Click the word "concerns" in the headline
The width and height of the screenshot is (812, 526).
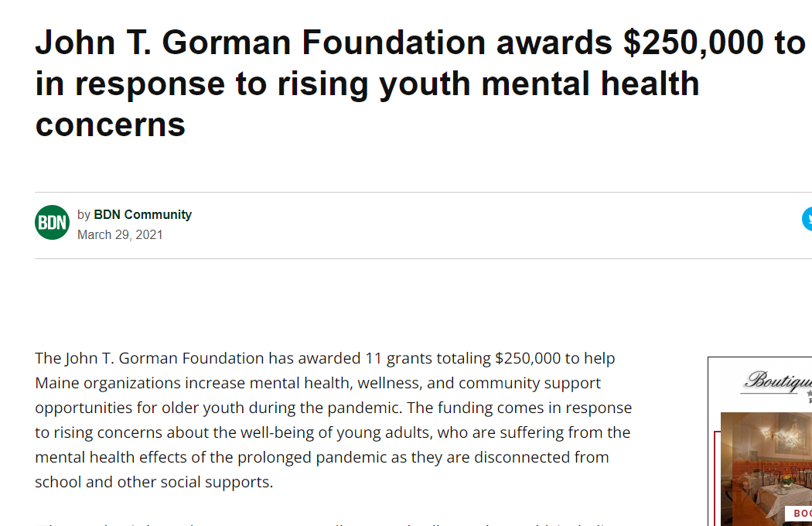pos(111,125)
